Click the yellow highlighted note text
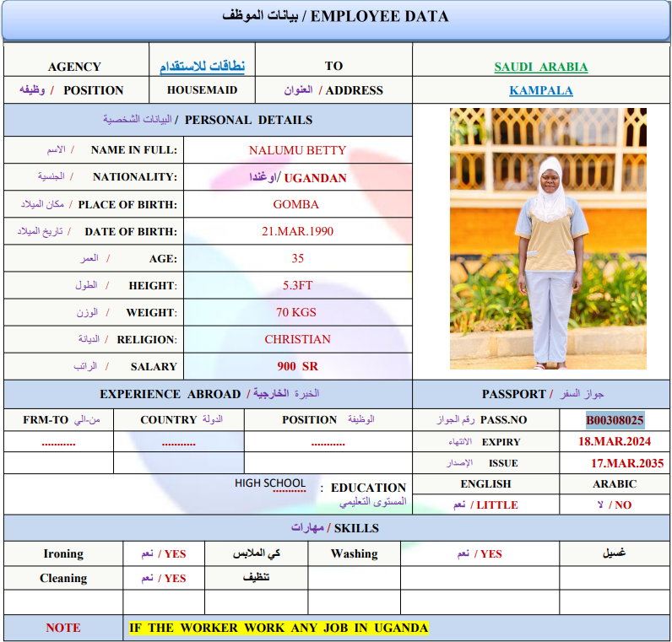The width and height of the screenshot is (672, 642). (278, 628)
